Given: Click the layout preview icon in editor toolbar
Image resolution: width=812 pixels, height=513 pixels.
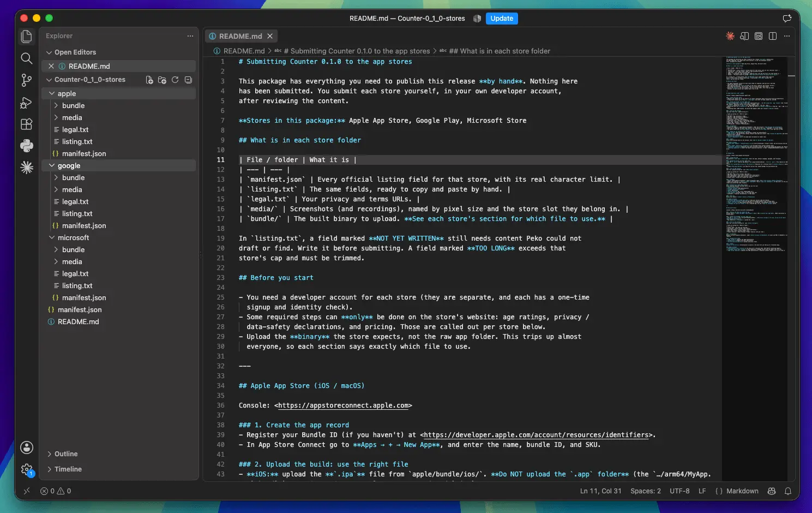Looking at the screenshot, I should (759, 36).
